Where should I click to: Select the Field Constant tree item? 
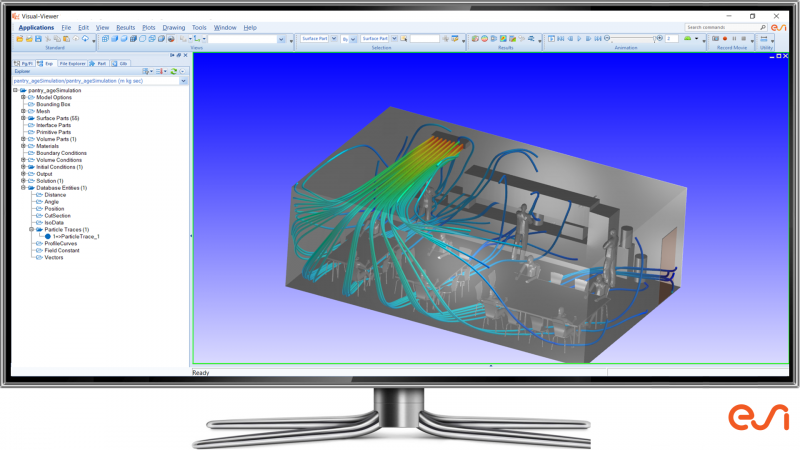click(x=62, y=251)
